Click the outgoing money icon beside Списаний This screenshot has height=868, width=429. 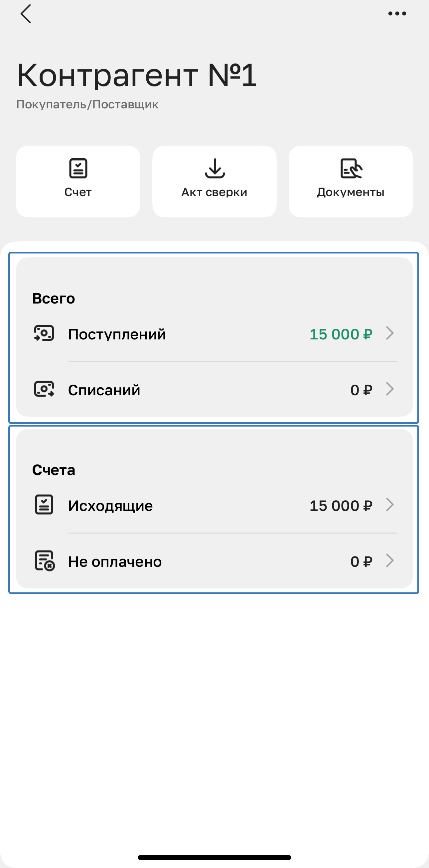(x=44, y=389)
